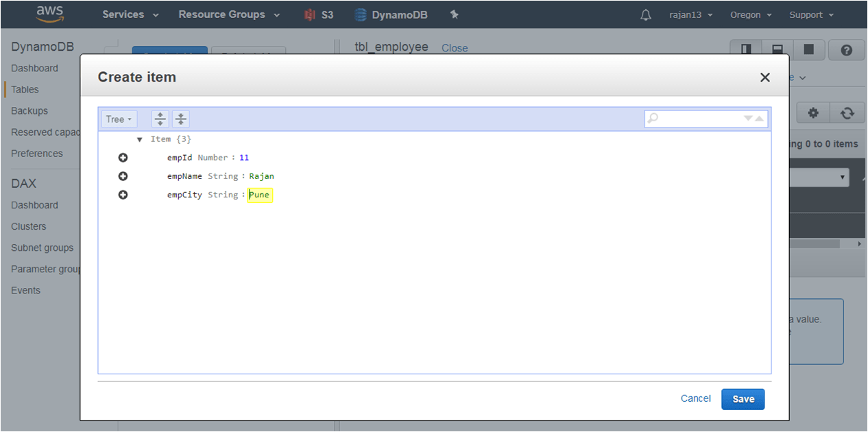This screenshot has width=868, height=432.
Task: Click the pin shortcuts icon in navbar
Action: pos(454,14)
